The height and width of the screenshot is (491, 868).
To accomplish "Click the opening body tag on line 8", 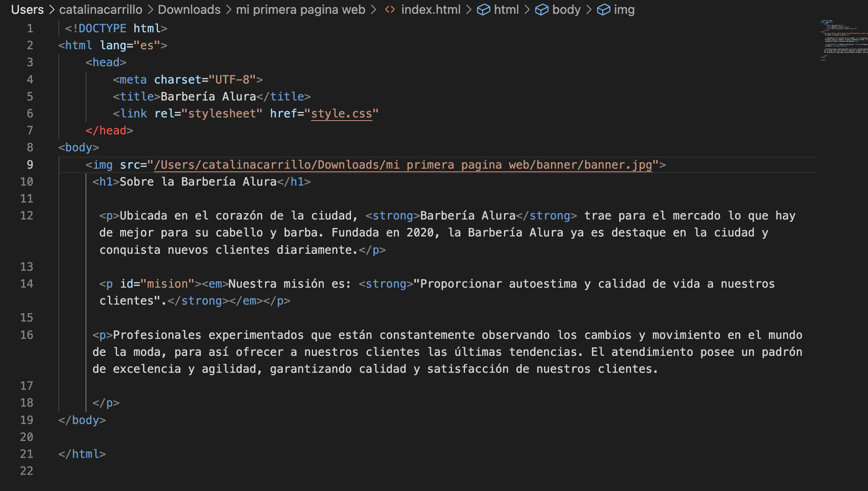I will click(79, 147).
